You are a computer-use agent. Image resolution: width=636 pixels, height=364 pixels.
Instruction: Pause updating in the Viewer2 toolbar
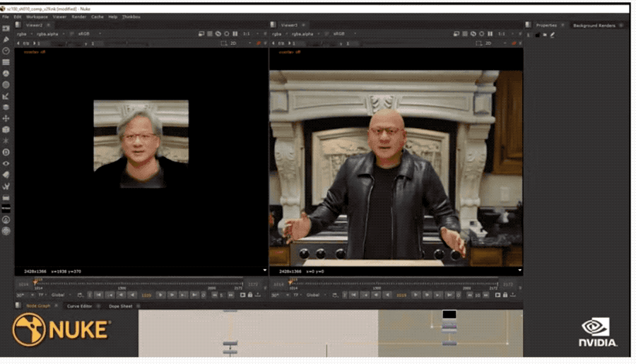(235, 34)
